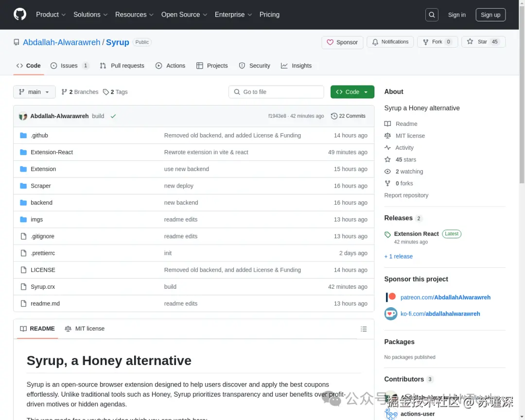Viewport: 525px width, 420px height.
Task: Click the Go to file search field
Action: [276, 92]
